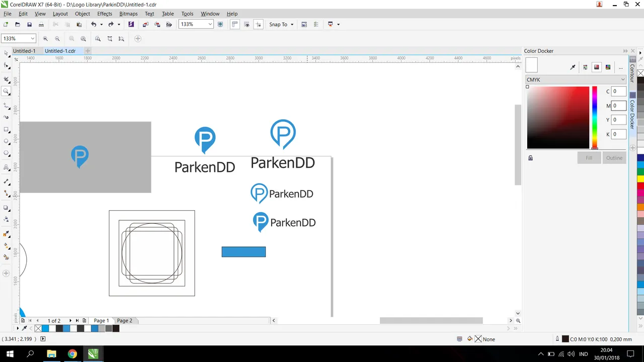
Task: Switch to Page 2 tab
Action: (x=124, y=321)
